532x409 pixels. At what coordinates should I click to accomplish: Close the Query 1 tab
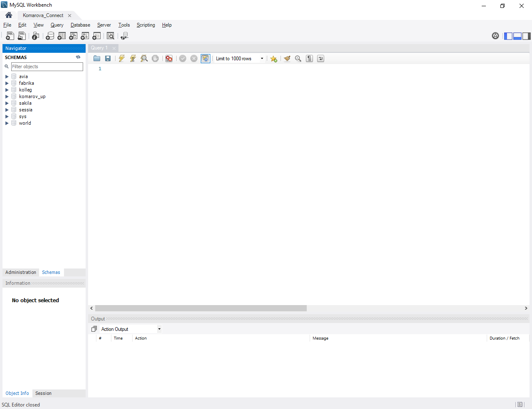tap(114, 48)
